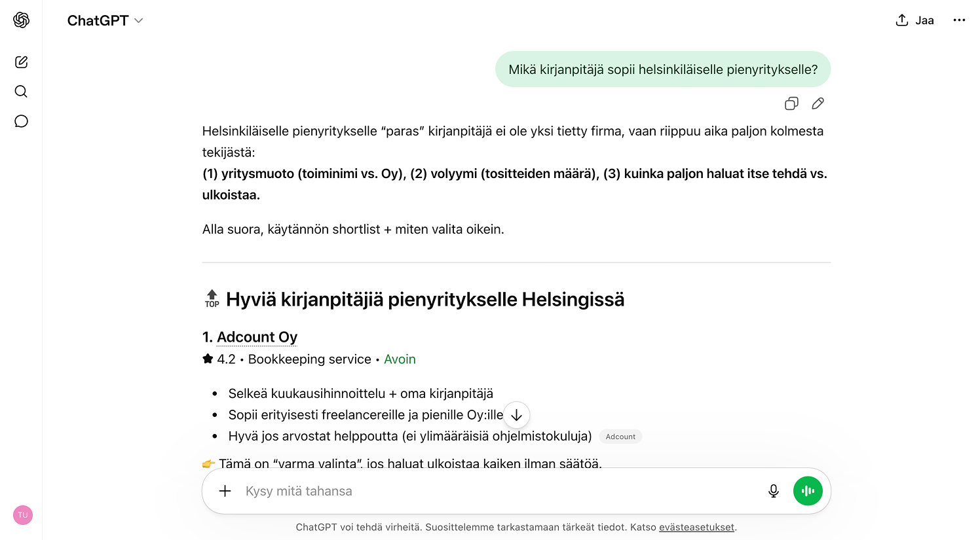Open the Adcount Oy business link
Image resolution: width=980 pixels, height=540 pixels.
point(257,337)
